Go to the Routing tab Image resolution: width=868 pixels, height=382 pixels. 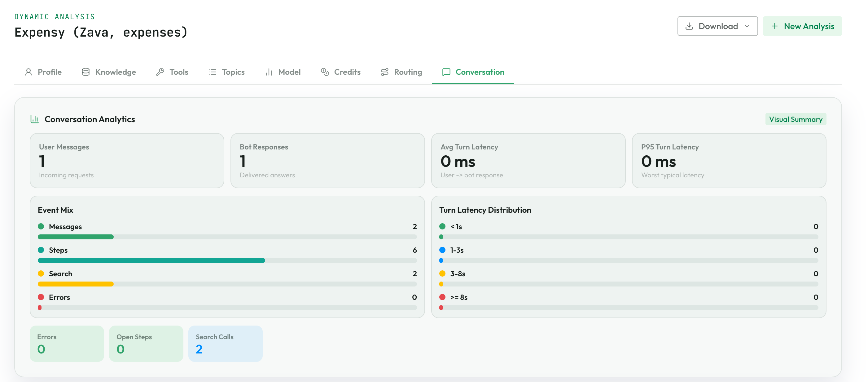coord(401,72)
